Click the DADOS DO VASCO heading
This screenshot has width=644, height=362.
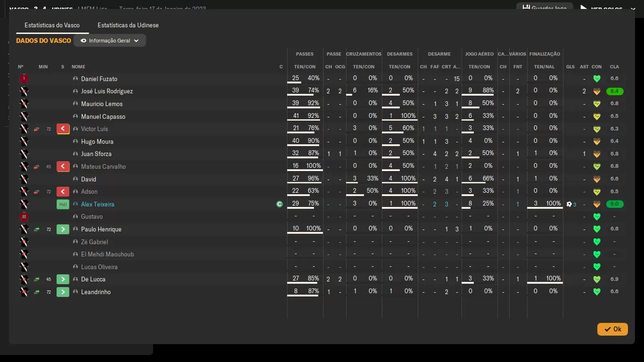pos(43,41)
